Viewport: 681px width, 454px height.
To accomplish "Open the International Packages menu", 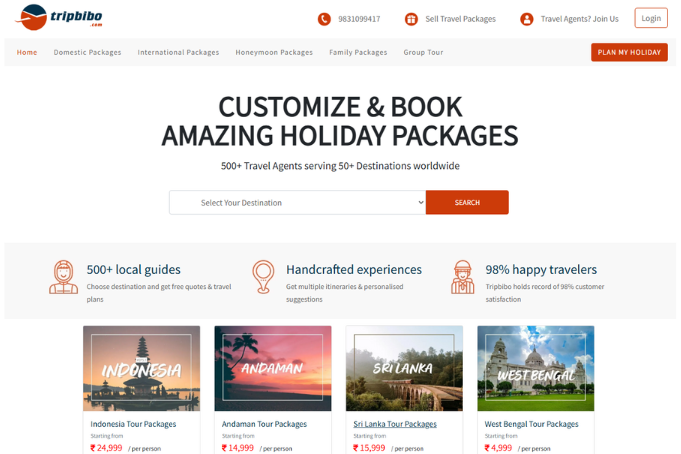I will click(x=178, y=52).
